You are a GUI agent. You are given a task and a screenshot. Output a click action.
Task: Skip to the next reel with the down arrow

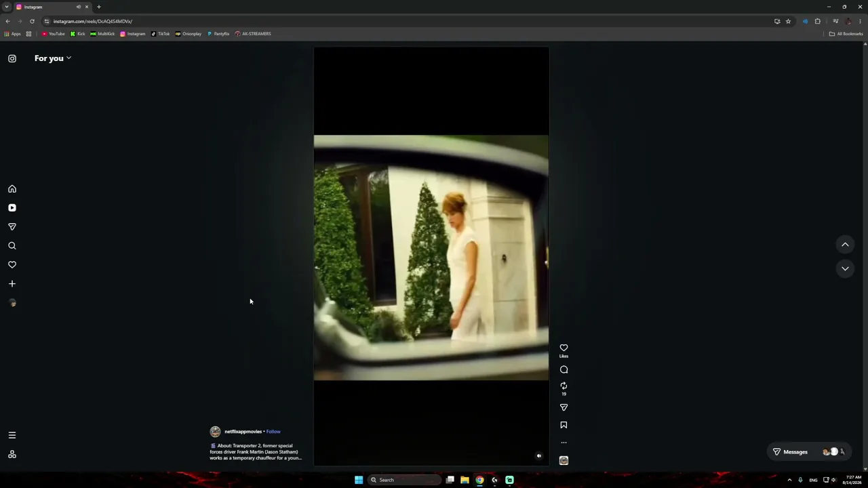845,268
